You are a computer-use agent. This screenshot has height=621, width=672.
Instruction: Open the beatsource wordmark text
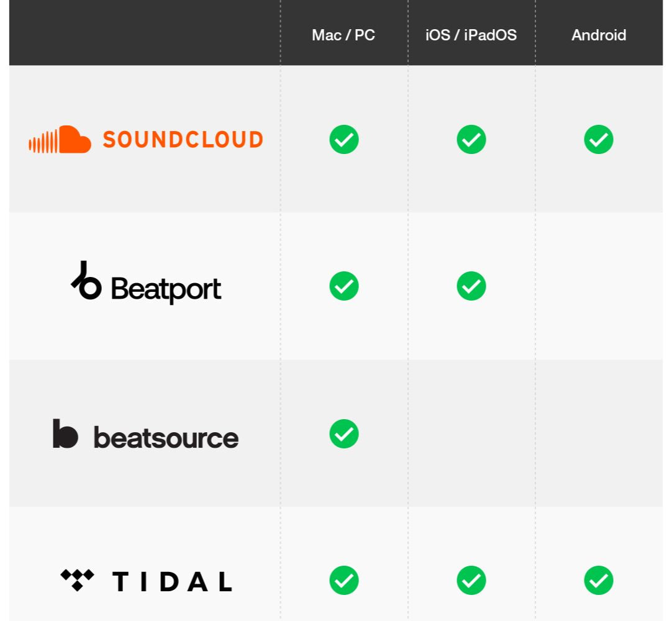[166, 438]
